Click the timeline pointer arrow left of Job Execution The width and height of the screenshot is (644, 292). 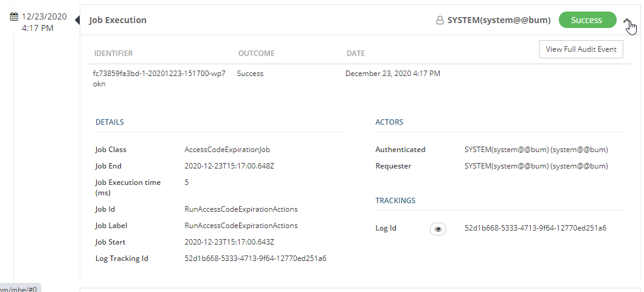(x=77, y=20)
